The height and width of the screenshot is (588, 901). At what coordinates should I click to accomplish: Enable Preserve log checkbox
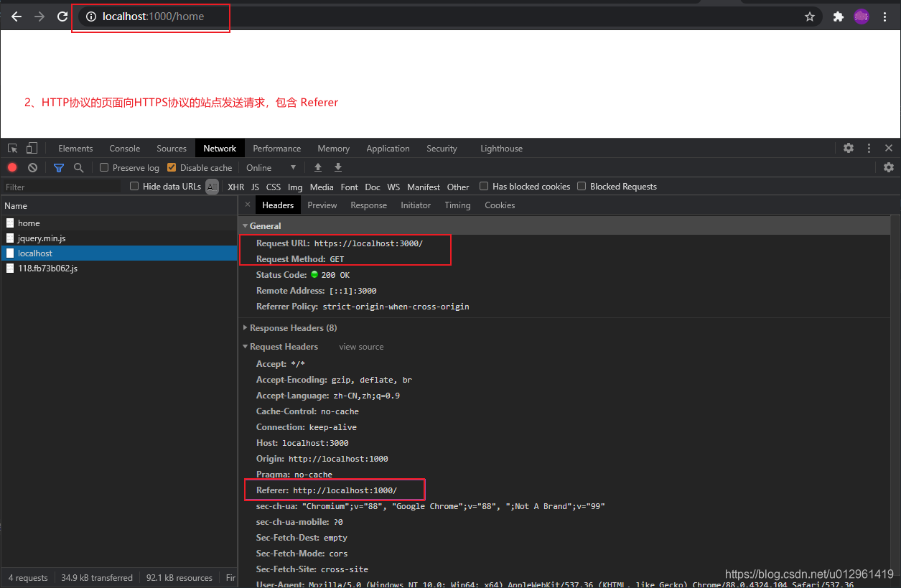pos(104,167)
